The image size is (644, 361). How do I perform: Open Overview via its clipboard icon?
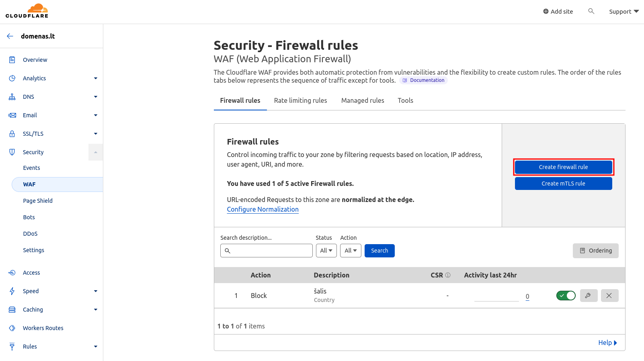(12, 60)
